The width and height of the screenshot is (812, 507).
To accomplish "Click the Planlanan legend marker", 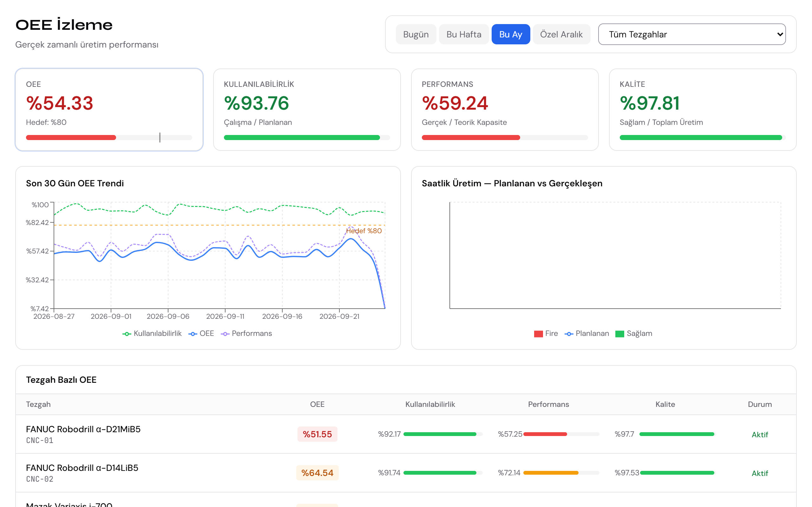I will coord(569,334).
